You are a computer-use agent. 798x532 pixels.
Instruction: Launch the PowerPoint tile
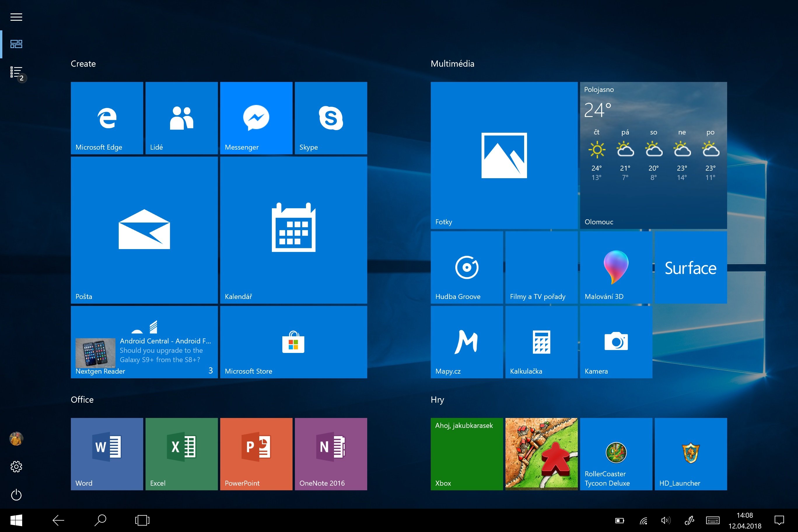coord(256,454)
